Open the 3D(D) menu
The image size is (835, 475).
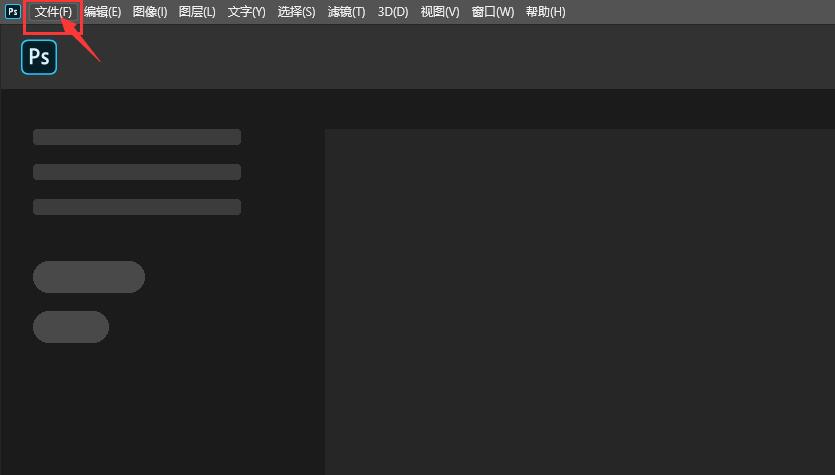tap(393, 12)
